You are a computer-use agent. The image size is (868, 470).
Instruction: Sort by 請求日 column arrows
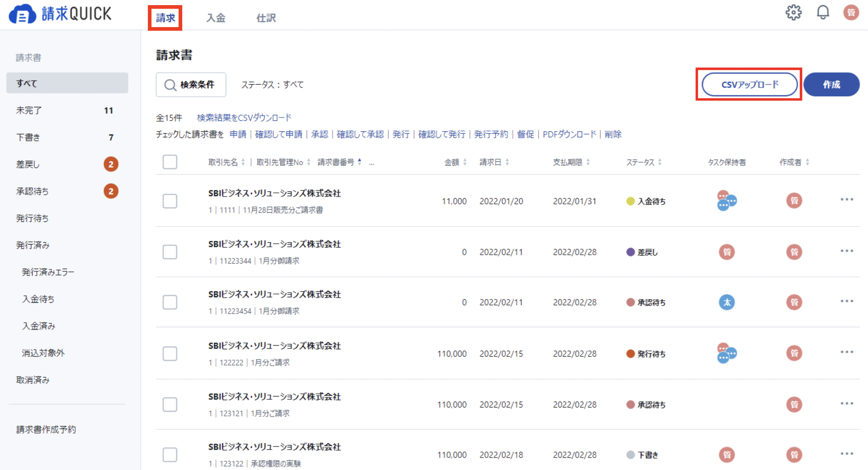click(x=507, y=162)
